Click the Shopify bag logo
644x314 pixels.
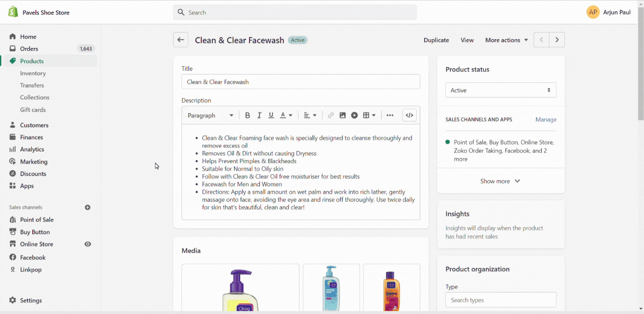[x=13, y=12]
